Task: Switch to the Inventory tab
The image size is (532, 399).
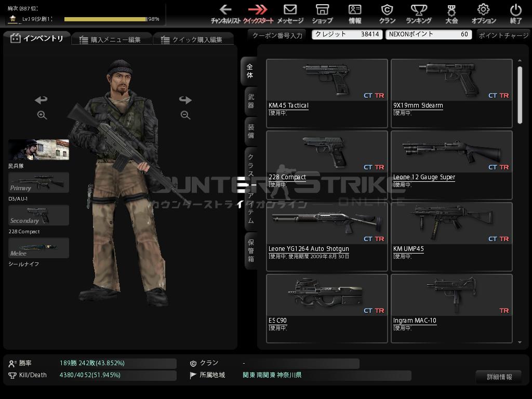Action: tap(37, 38)
